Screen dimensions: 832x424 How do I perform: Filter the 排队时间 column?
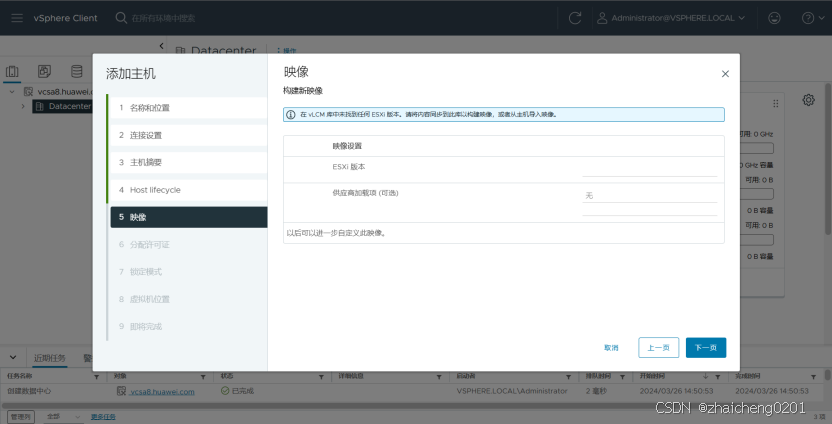622,377
